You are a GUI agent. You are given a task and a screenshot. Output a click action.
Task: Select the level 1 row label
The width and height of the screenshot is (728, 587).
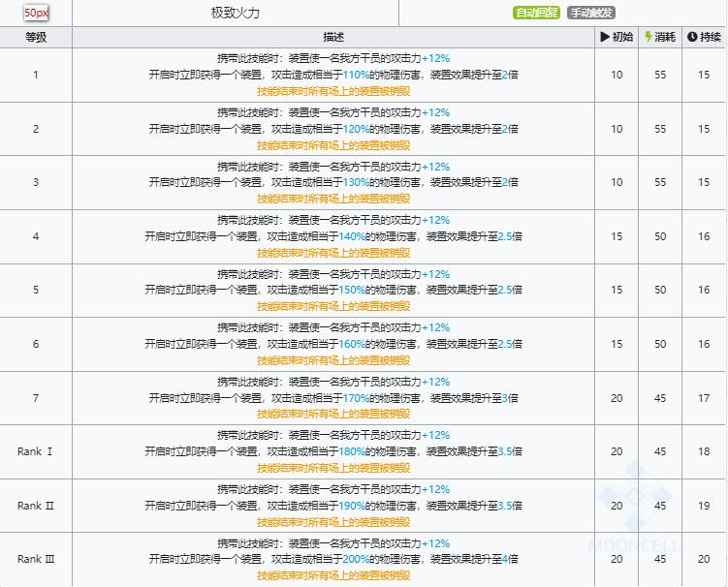tap(36, 75)
